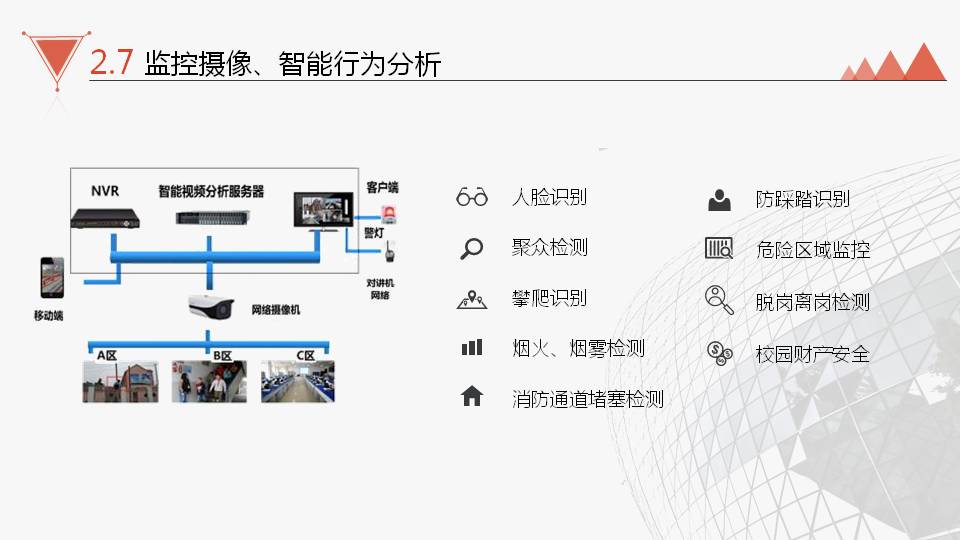Click the glasses icon beside 人脸识别

[471, 197]
